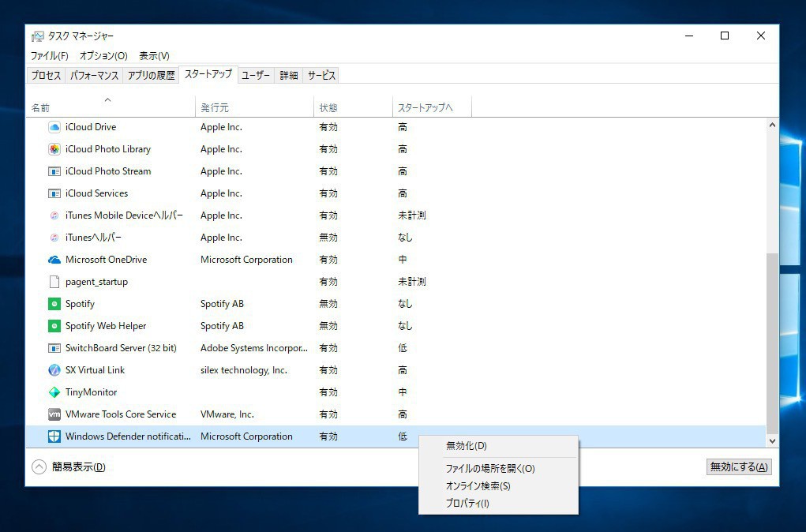Click the VMware Tools Core Service icon
Image resolution: width=806 pixels, height=532 pixels.
[54, 414]
